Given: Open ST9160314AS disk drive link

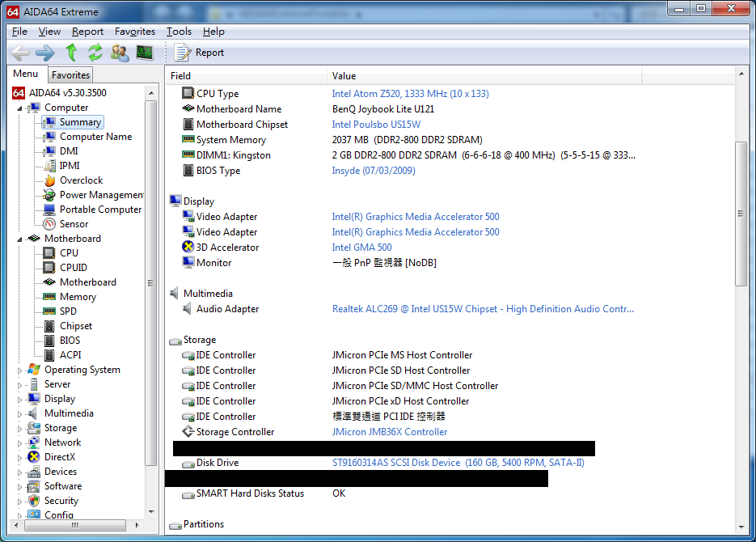Looking at the screenshot, I should coord(458,463).
